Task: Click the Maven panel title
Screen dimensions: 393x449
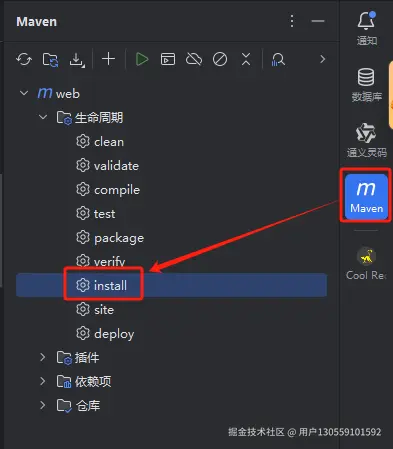Action: [x=37, y=22]
